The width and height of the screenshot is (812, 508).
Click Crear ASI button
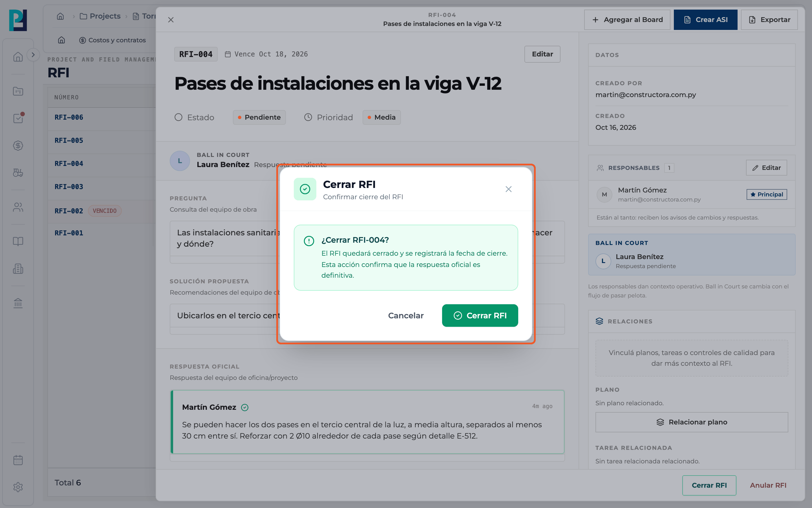(705, 20)
